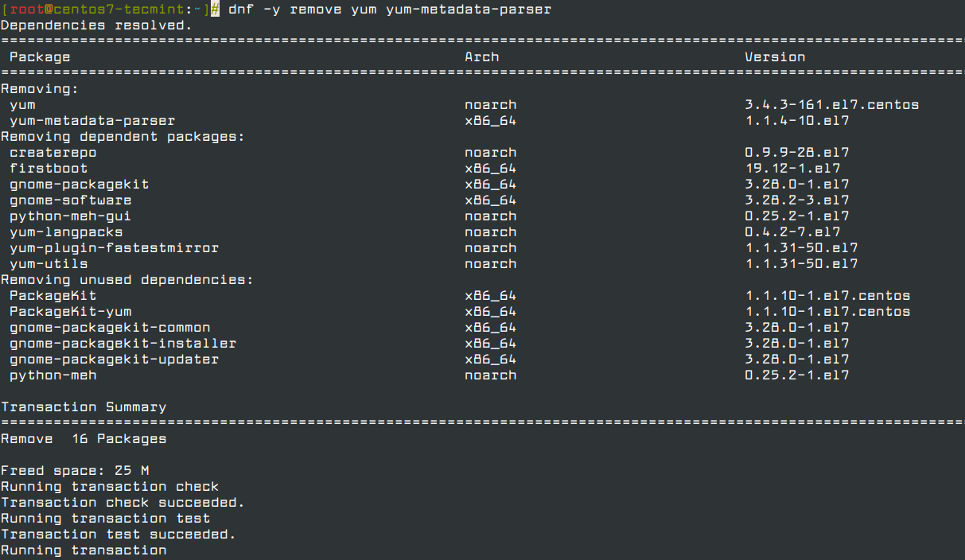Click the 'gnome-software' package name
Viewport: 965px width, 560px height.
70,200
